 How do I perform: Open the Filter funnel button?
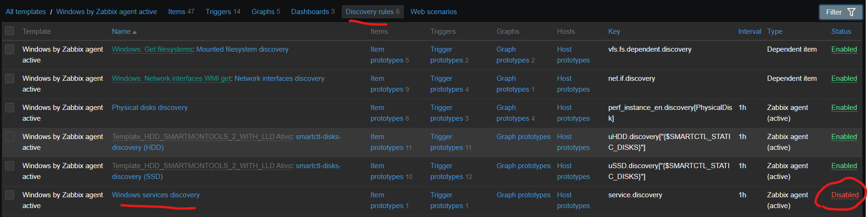[x=840, y=12]
